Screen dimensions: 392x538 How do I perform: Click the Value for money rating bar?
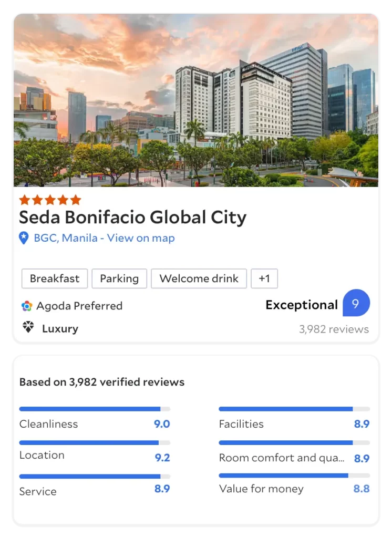click(294, 475)
